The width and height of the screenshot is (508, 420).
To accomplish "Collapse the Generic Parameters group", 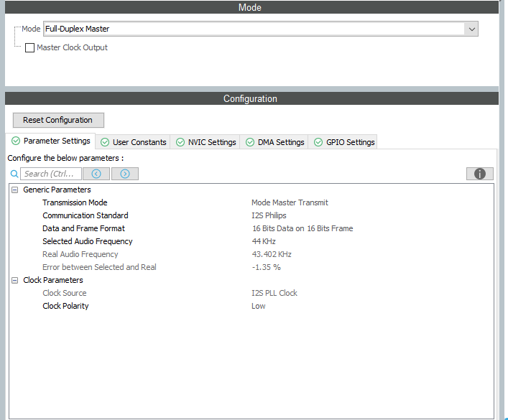I will coord(15,190).
